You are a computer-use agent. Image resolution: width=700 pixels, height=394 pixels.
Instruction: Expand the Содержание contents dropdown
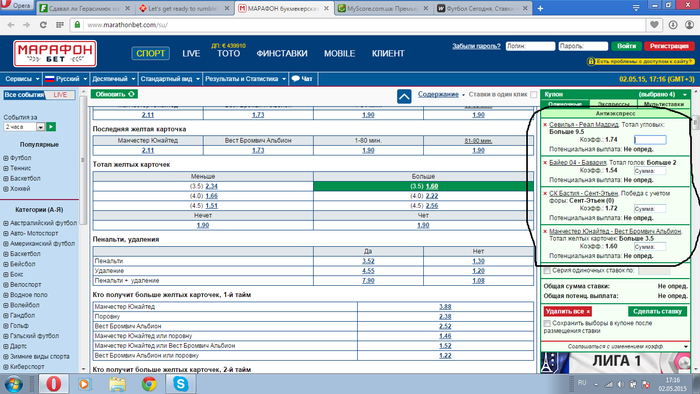[441, 95]
